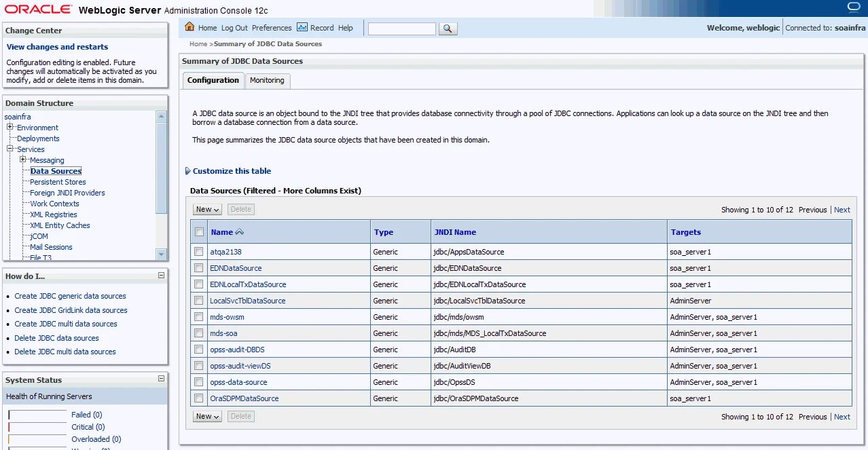Click the Name column sort arrow icon
The height and width of the screenshot is (450, 868).
point(239,232)
